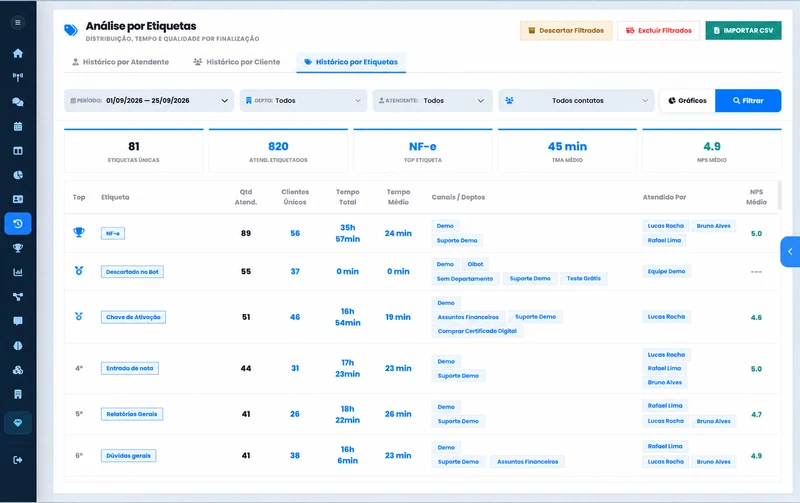This screenshot has height=503, width=800.
Task: Click the Entrada de nota tag
Action: click(130, 368)
